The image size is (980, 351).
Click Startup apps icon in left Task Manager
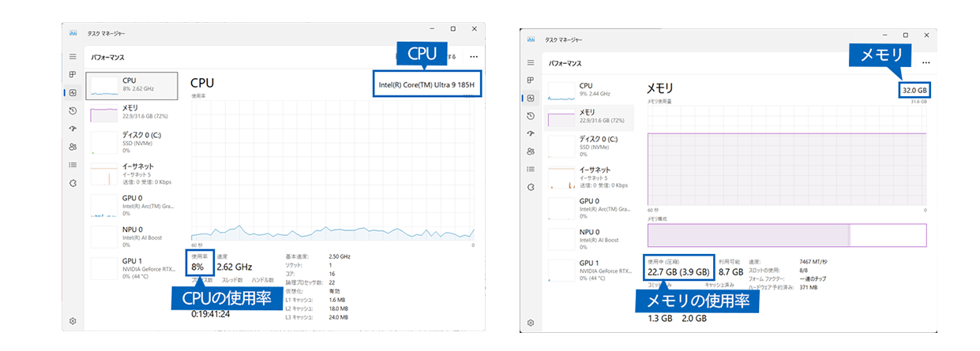73,129
